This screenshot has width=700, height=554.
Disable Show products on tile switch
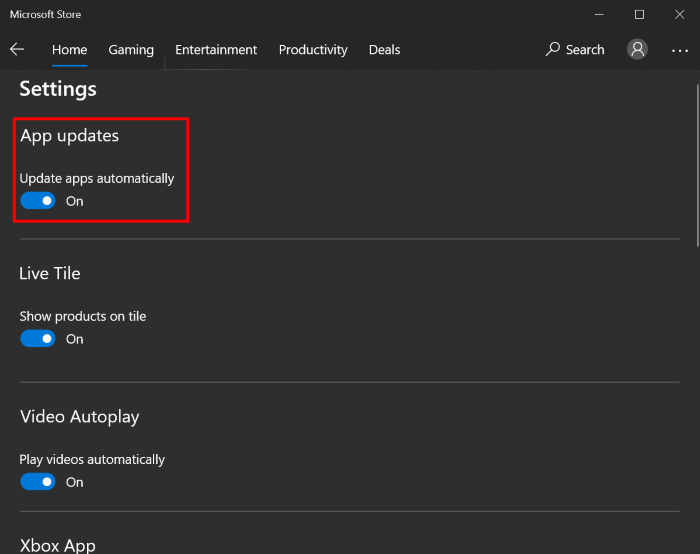38,339
